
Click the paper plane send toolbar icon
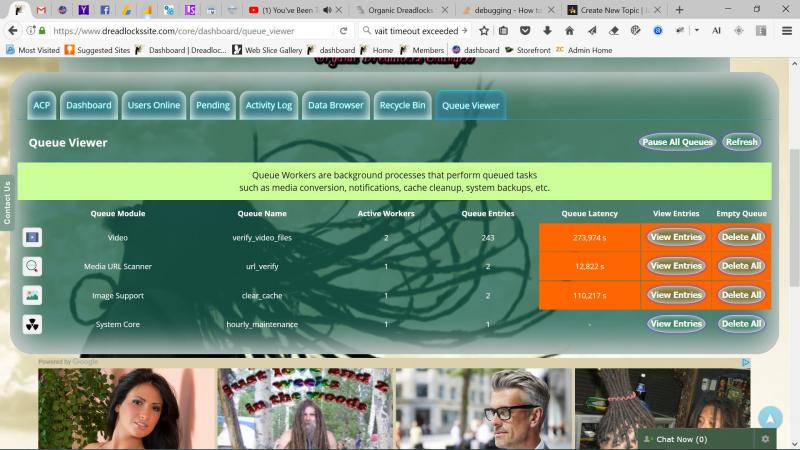[592, 31]
